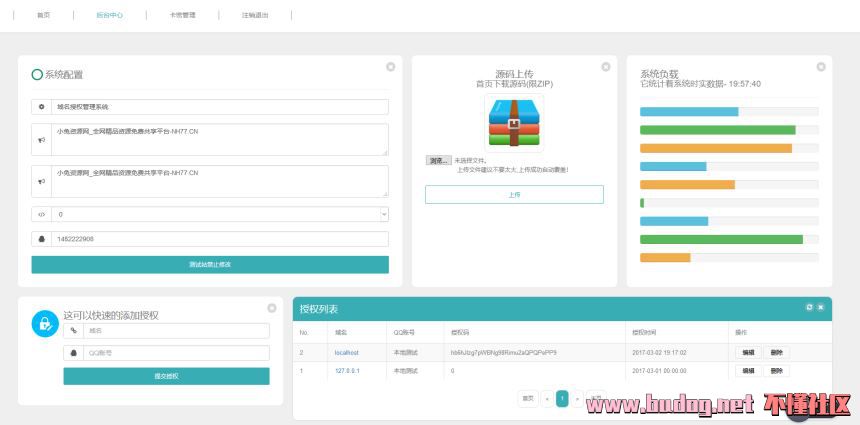
Task: Focus the upper announcement textarea
Action: 220,140
